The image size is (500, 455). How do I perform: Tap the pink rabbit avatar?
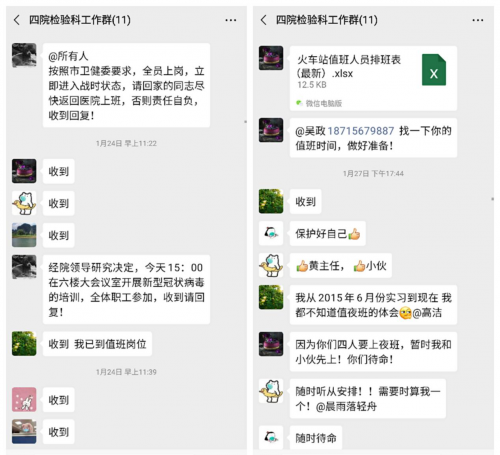24,399
